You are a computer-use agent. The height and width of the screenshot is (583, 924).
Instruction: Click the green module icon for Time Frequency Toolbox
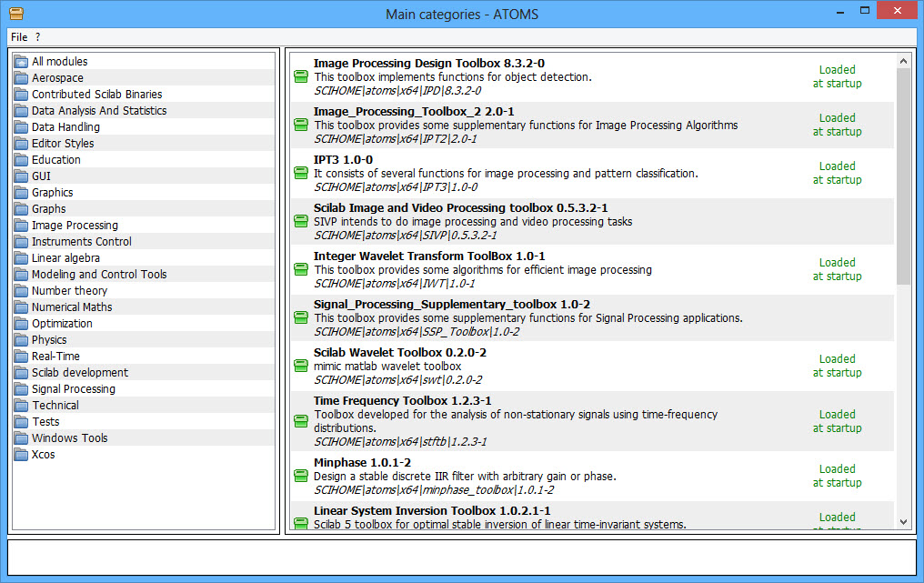[301, 421]
